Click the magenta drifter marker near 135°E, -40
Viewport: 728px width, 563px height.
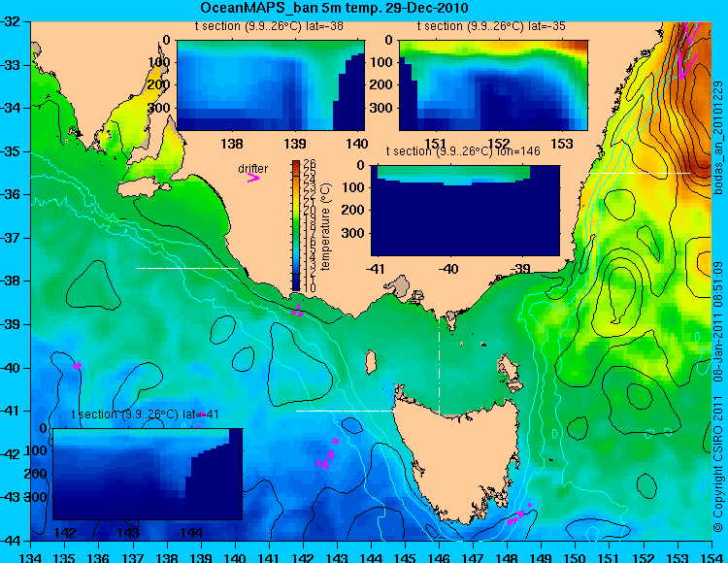(x=77, y=366)
